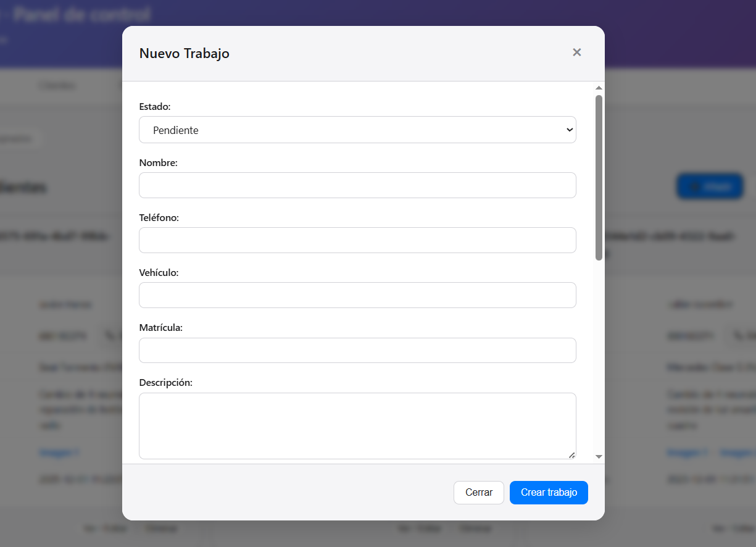756x547 pixels.
Task: Click the chevron arrow of Estado select
Action: 569,130
